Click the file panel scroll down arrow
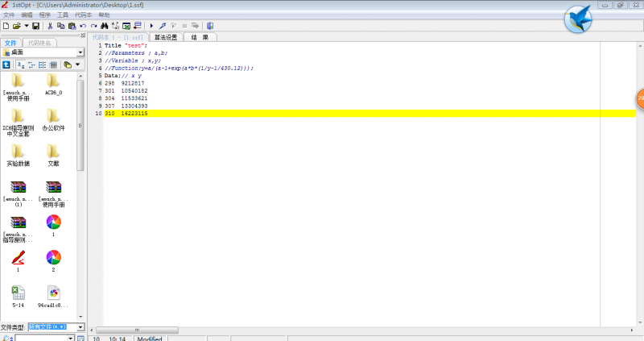 [80, 317]
